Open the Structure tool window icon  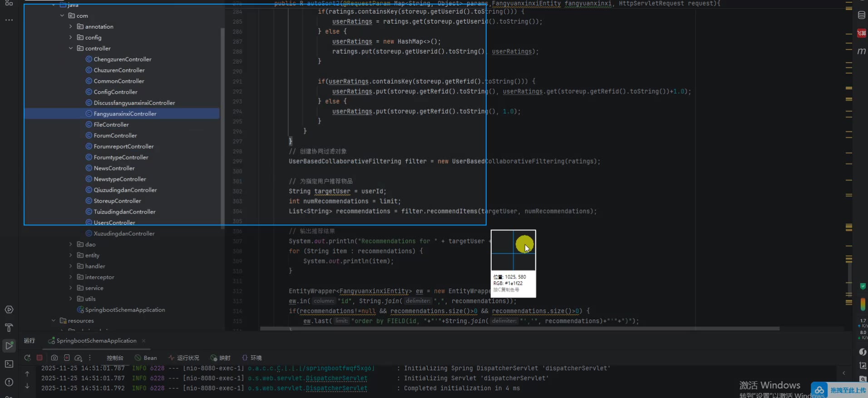point(9,3)
